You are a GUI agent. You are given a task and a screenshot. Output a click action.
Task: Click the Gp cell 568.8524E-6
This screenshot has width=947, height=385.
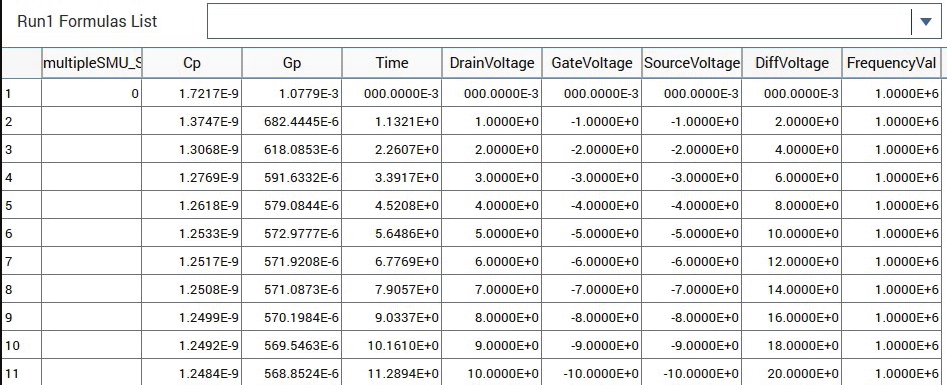pyautogui.click(x=292, y=372)
